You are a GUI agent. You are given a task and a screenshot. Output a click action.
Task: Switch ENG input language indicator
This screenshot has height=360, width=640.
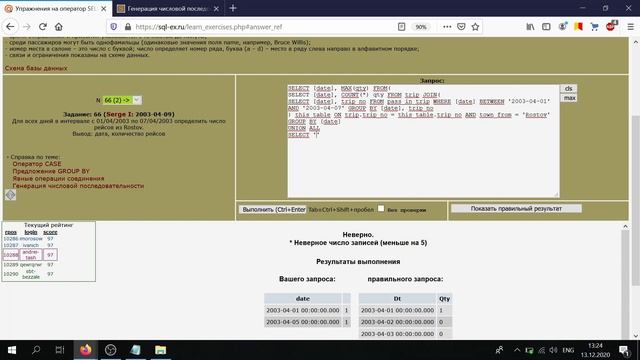568,350
